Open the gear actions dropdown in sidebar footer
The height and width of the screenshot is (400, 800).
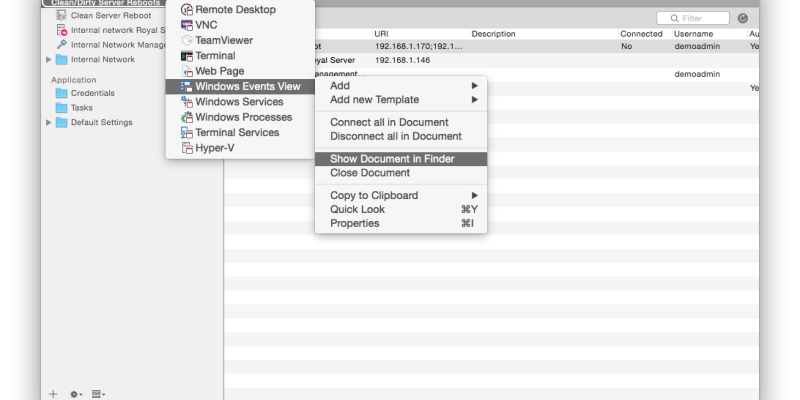click(x=75, y=394)
